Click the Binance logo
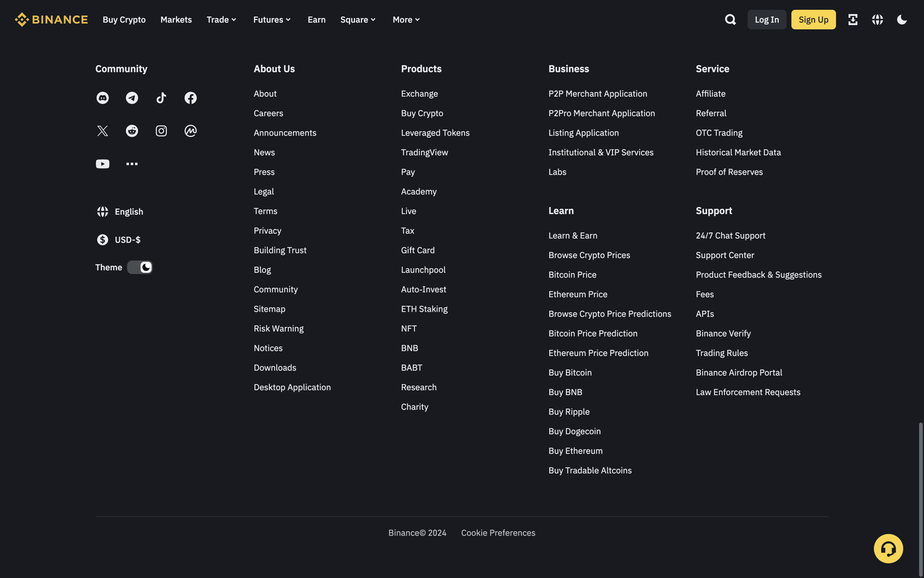 tap(51, 20)
